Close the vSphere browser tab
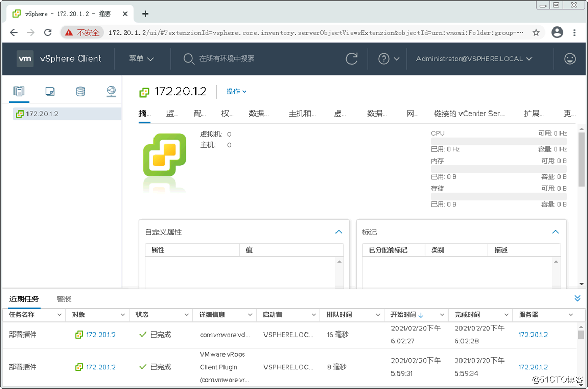The image size is (588, 389). [125, 14]
